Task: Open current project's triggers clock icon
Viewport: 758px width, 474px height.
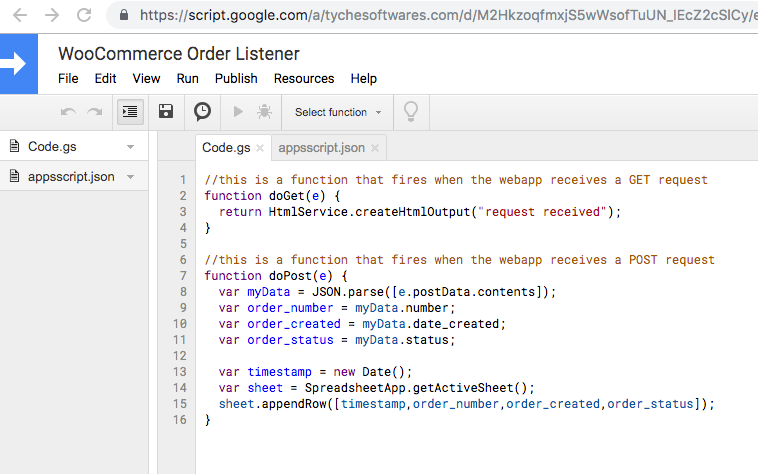Action: coord(202,112)
